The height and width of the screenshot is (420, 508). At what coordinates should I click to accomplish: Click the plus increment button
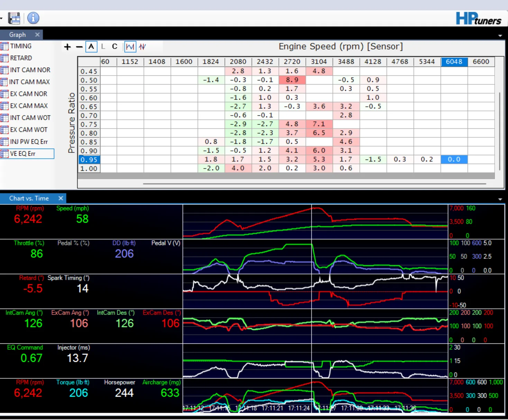point(67,47)
